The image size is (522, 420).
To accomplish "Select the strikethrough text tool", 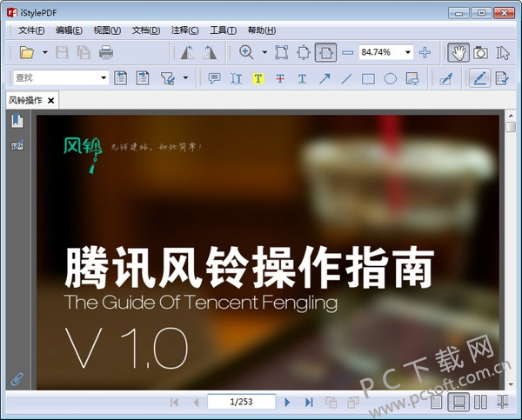I will pyautogui.click(x=280, y=78).
